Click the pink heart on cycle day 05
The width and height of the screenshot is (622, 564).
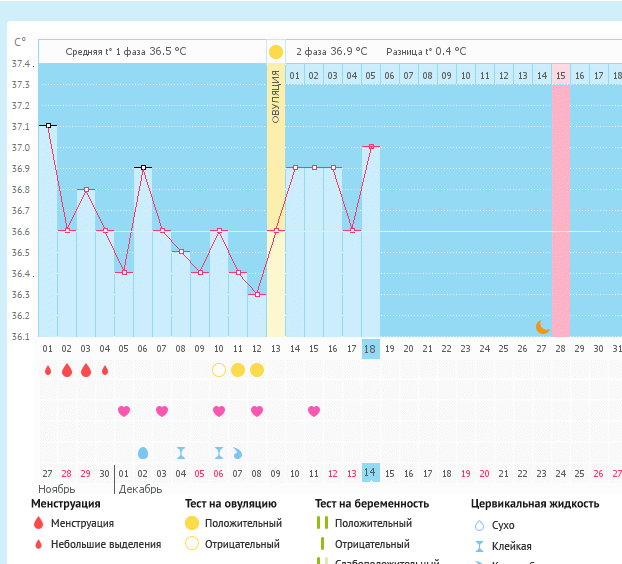124,411
